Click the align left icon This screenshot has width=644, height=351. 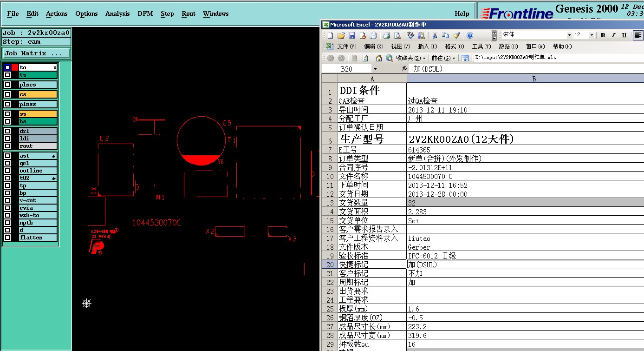tap(638, 35)
